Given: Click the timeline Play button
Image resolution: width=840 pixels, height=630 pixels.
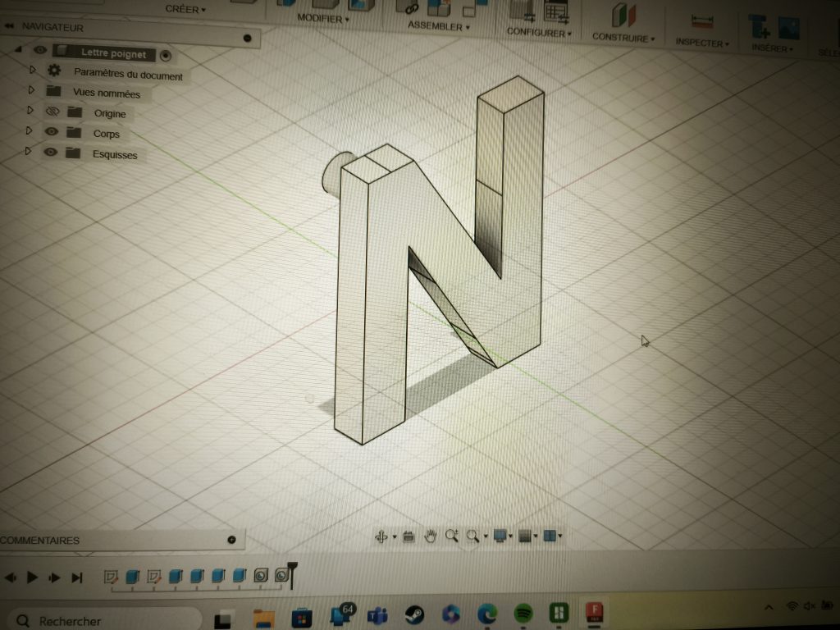Looking at the screenshot, I should pyautogui.click(x=32, y=577).
